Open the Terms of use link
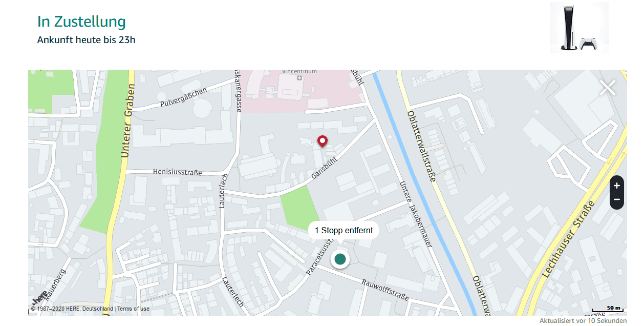 tap(133, 309)
